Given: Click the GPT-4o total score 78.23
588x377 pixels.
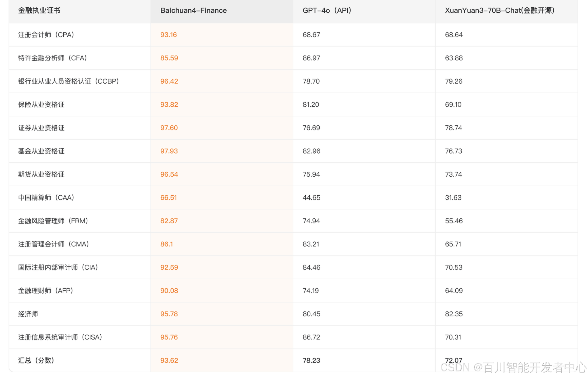Looking at the screenshot, I should (x=311, y=360).
